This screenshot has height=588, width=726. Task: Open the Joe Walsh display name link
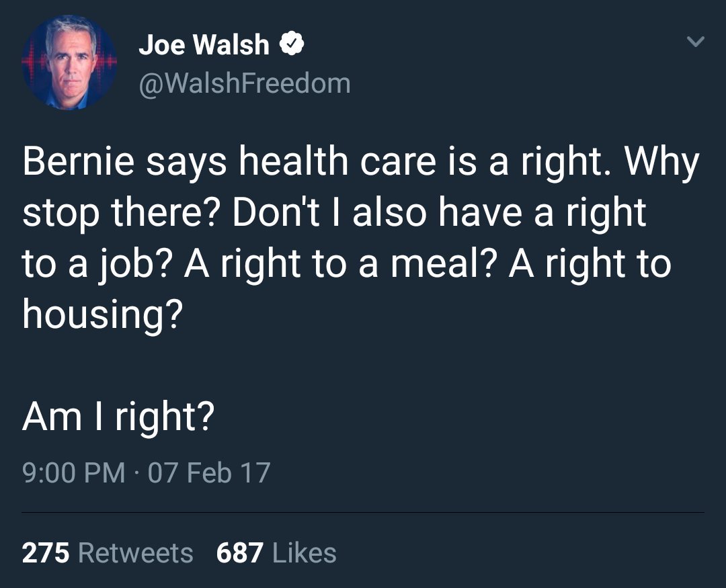[204, 45]
